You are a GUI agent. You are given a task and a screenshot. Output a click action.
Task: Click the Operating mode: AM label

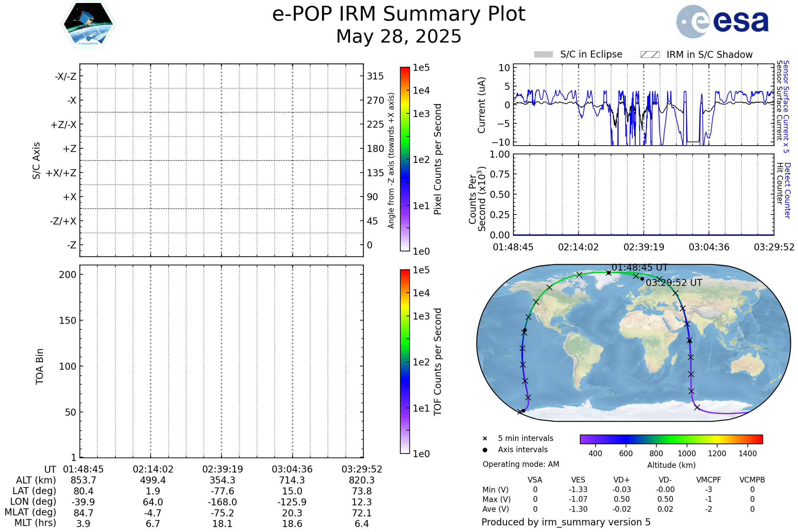coord(521,464)
